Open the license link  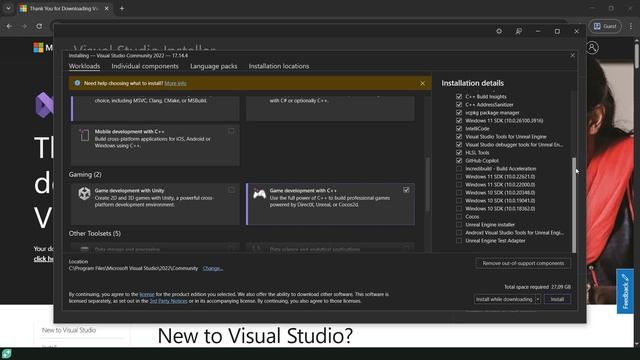coord(147,294)
